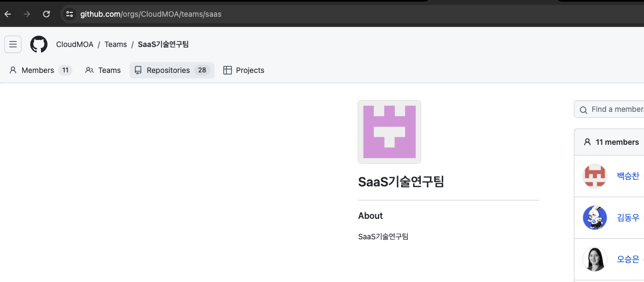The width and height of the screenshot is (644, 282).
Task: Reload the page with refresh icon
Action: [46, 14]
